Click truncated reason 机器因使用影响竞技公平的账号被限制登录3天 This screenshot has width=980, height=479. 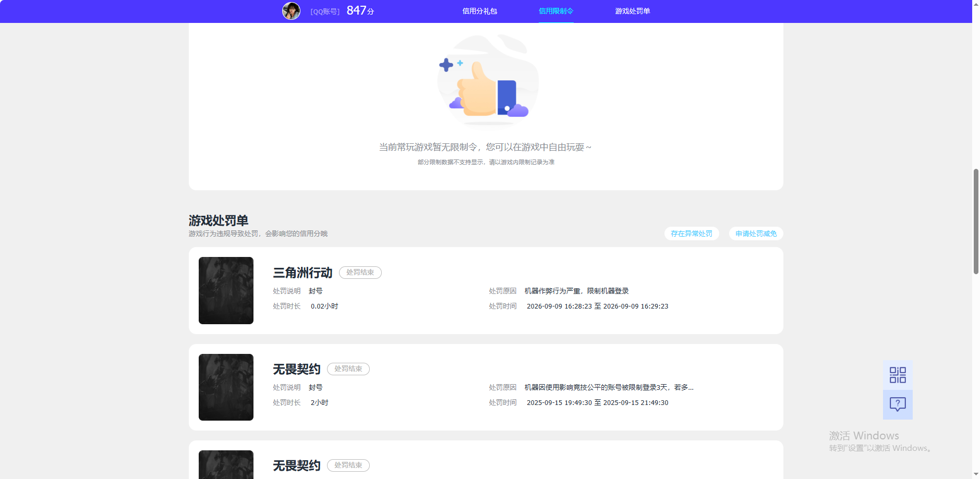609,387
